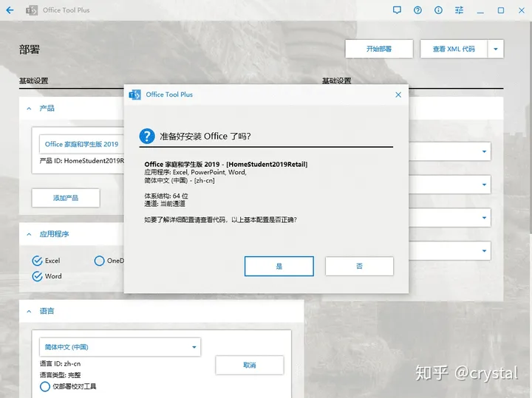Click the 通道: 当前通道 line in dialog

pos(165,204)
